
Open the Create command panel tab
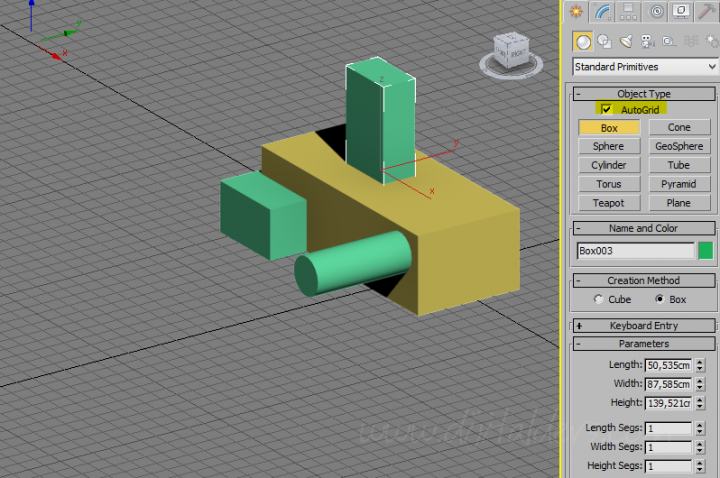pos(576,11)
